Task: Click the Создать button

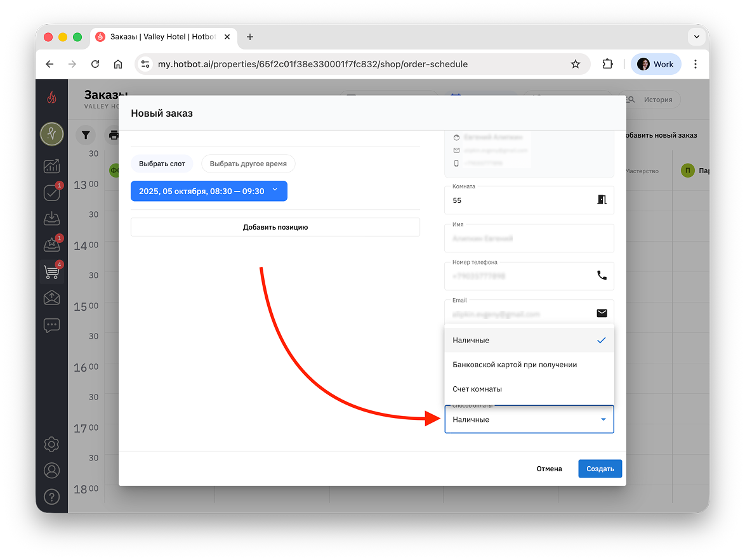Action: tap(600, 469)
